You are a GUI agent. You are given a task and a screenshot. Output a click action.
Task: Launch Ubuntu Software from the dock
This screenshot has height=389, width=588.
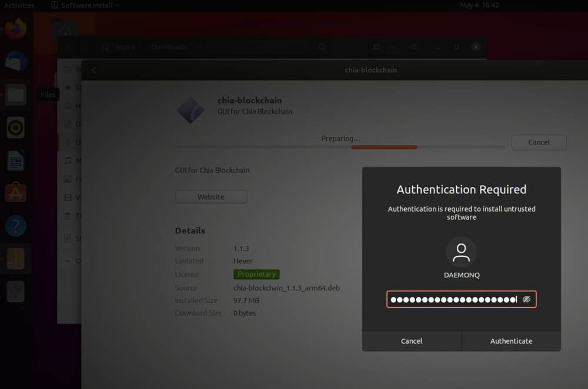[15, 192]
